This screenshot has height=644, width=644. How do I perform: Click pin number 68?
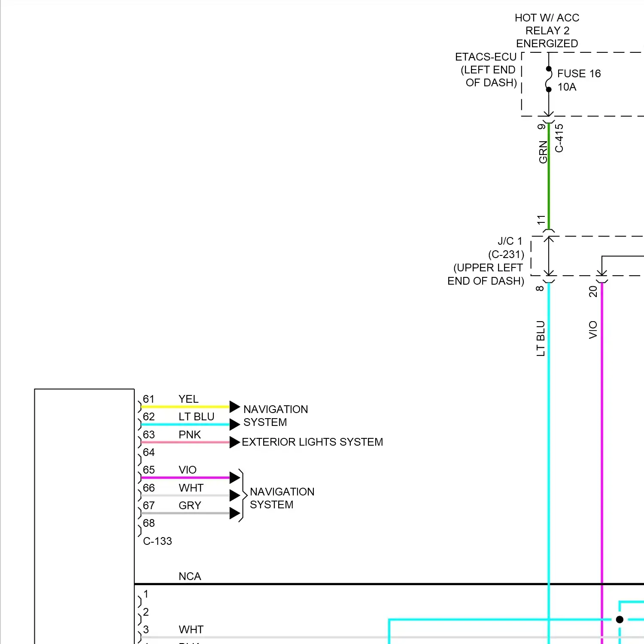[149, 523]
